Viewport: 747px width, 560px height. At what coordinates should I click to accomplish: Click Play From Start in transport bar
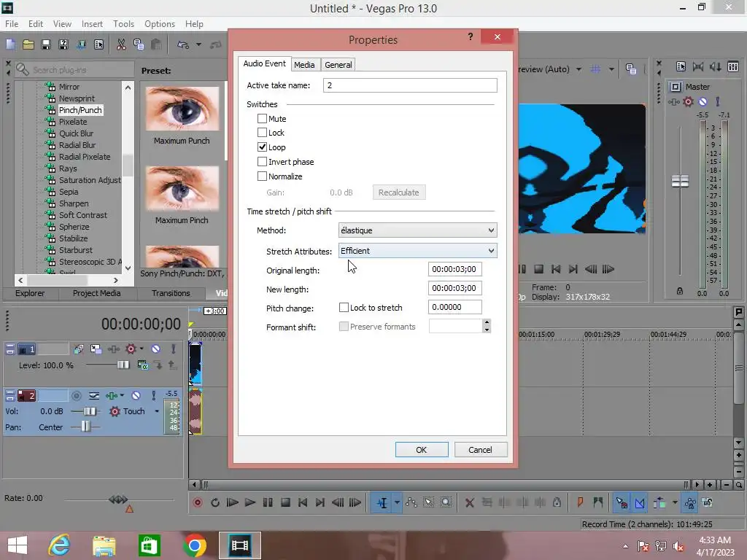(x=233, y=502)
